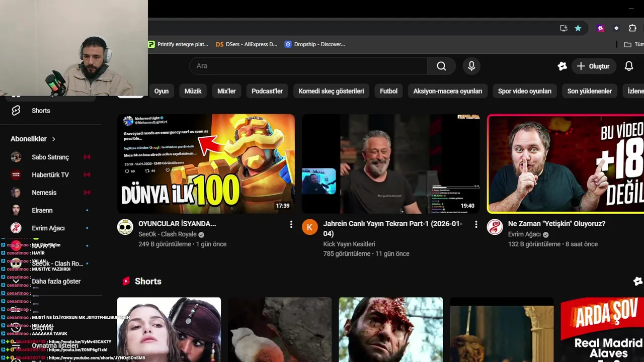Play Jahrein Canlı Yayın thumbnail
This screenshot has height=362, width=644.
391,164
